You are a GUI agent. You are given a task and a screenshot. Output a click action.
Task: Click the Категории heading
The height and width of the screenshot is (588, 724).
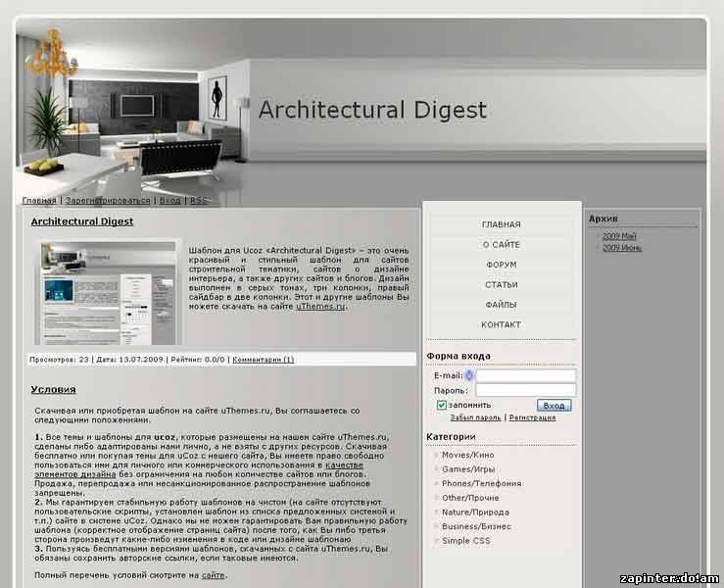pos(451,437)
